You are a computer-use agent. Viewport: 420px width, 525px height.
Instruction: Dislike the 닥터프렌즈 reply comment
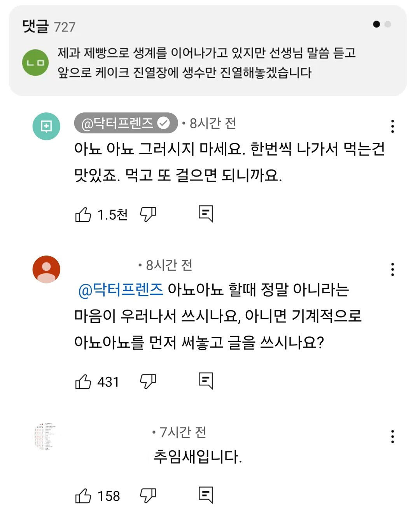click(x=148, y=214)
